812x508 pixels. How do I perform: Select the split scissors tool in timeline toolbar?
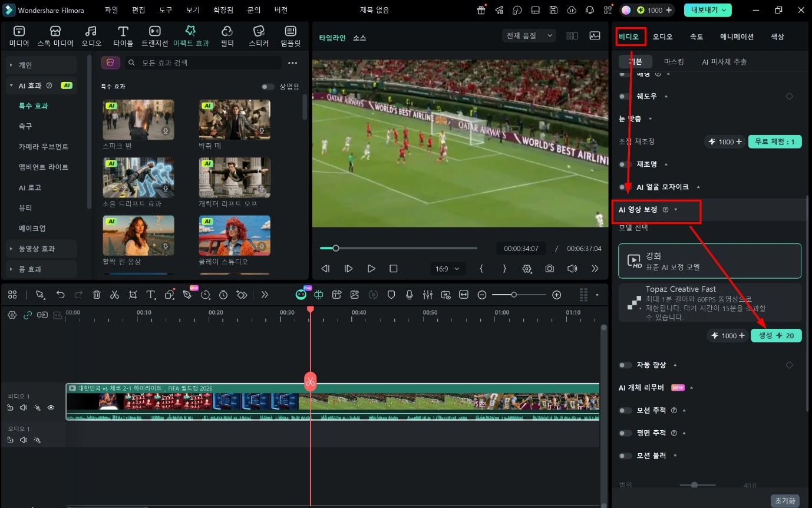[115, 295]
